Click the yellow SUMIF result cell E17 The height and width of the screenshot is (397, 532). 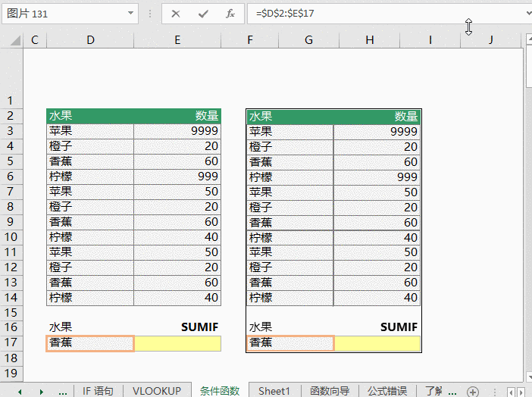click(177, 343)
